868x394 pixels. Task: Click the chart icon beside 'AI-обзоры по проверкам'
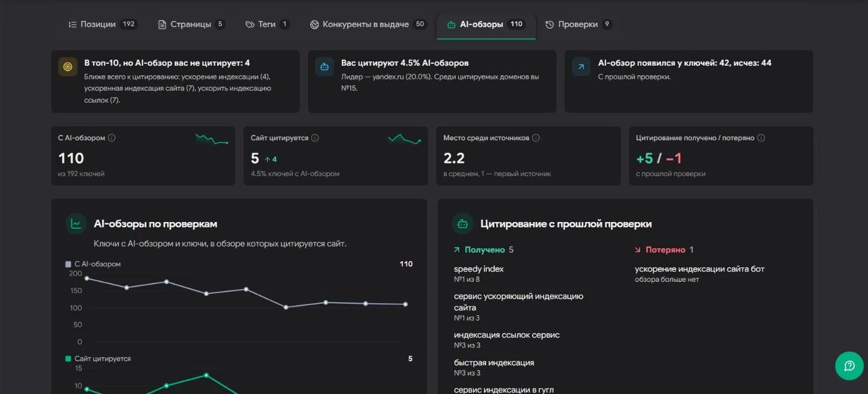pos(76,224)
